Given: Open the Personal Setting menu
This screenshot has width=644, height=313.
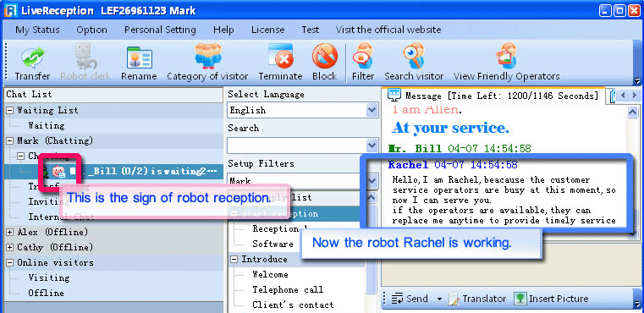Looking at the screenshot, I should [x=160, y=30].
